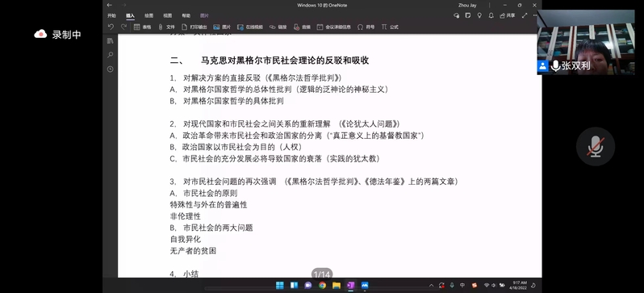
Task: Open search in the left sidebar
Action: click(110, 55)
